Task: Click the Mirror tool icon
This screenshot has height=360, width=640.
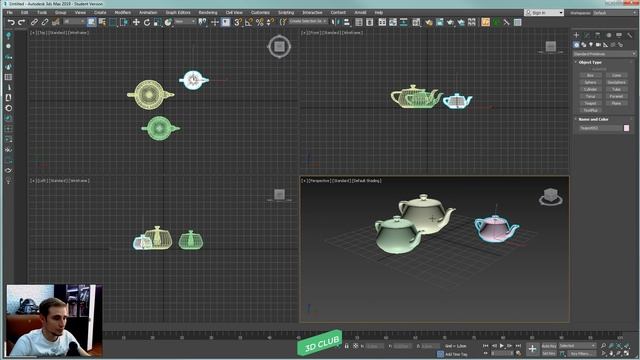Action: coord(336,22)
